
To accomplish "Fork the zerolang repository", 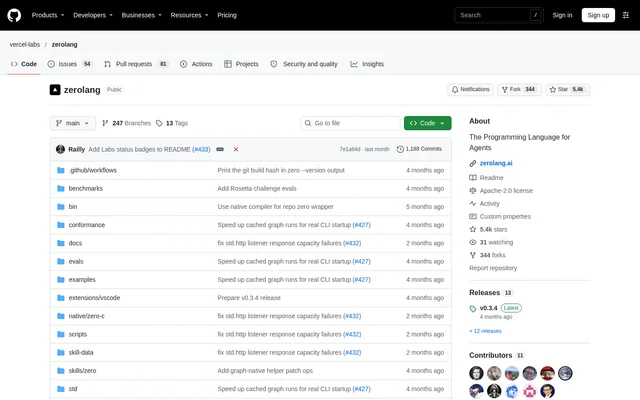I will [519, 89].
